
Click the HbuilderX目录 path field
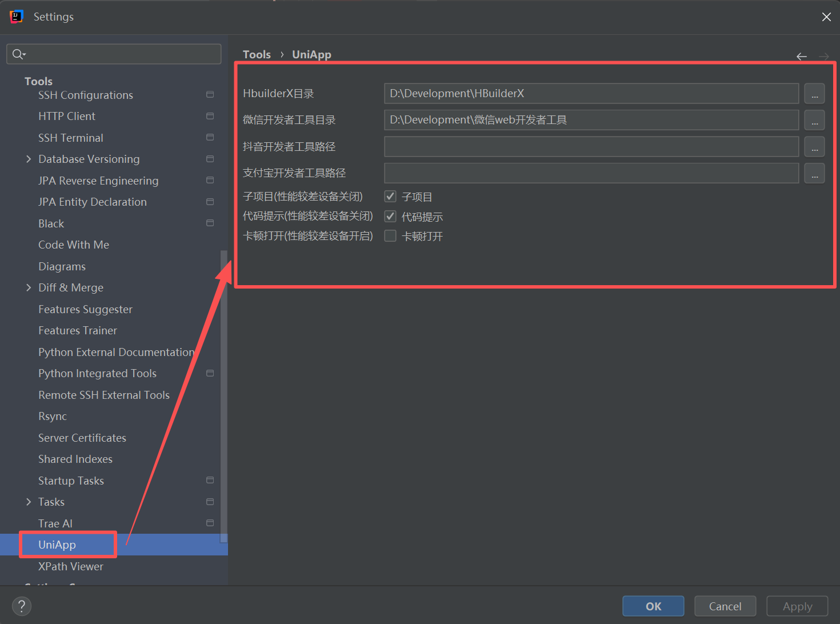pos(591,93)
